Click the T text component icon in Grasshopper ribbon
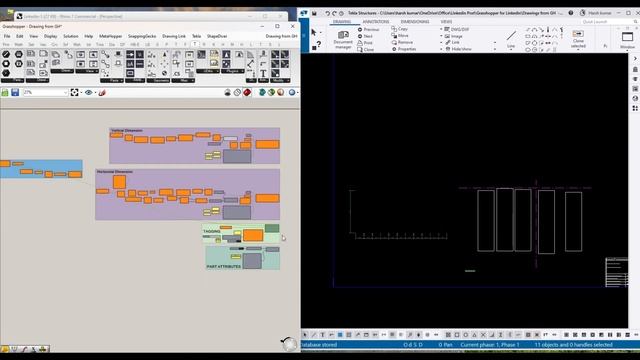The height and width of the screenshot is (360, 640). 263,73
